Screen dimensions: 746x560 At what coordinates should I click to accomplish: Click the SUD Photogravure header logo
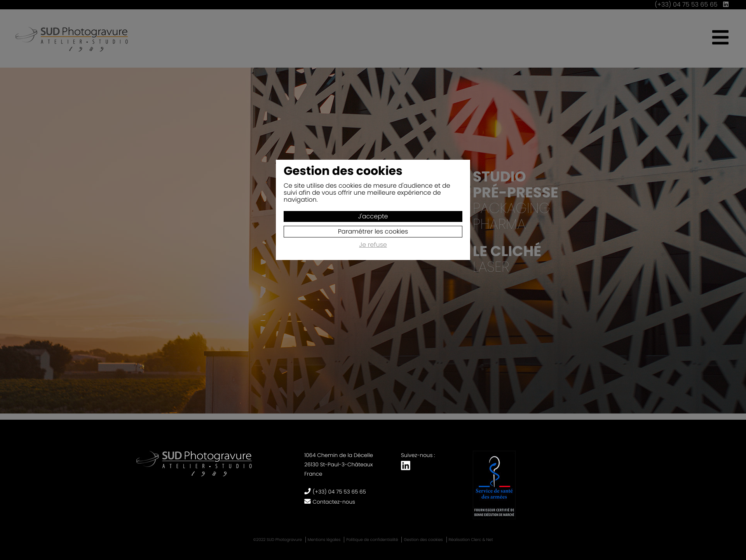click(x=72, y=39)
